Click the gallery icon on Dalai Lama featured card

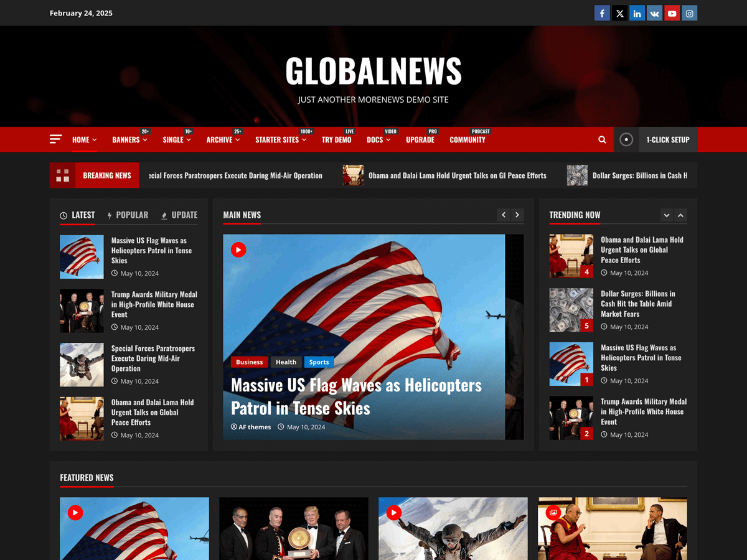click(553, 513)
